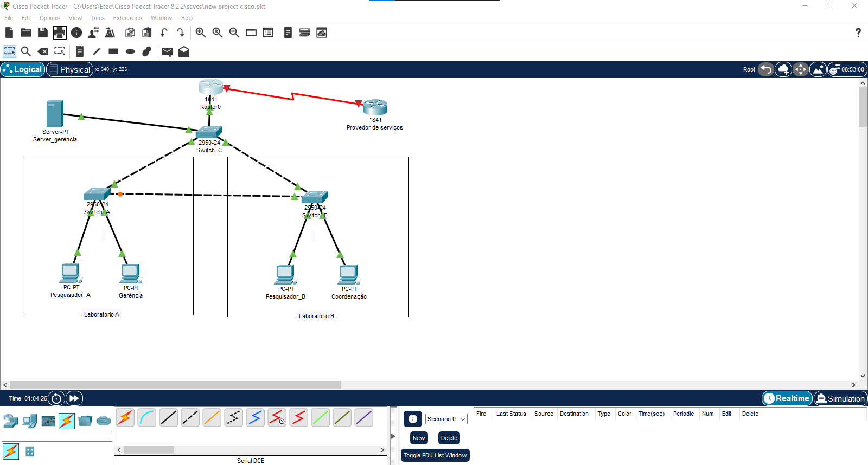The width and height of the screenshot is (868, 465).
Task: Click the New file toolbar icon
Action: [9, 33]
